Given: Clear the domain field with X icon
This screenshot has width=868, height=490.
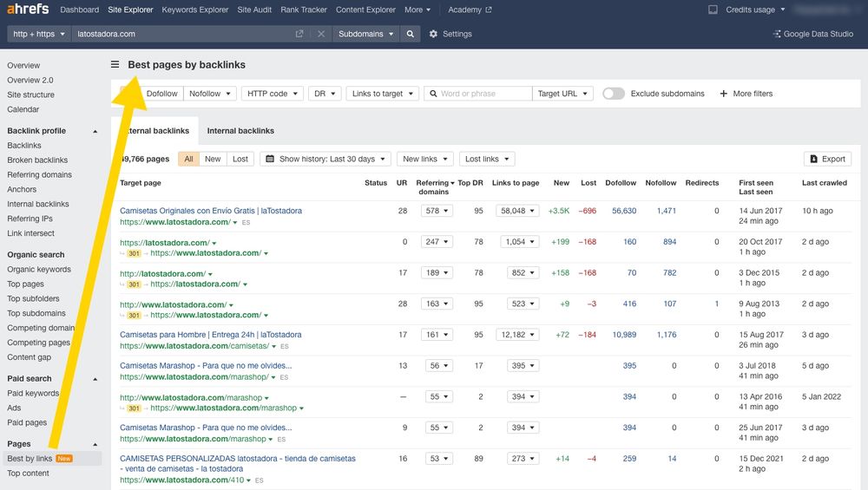Looking at the screenshot, I should tap(321, 34).
